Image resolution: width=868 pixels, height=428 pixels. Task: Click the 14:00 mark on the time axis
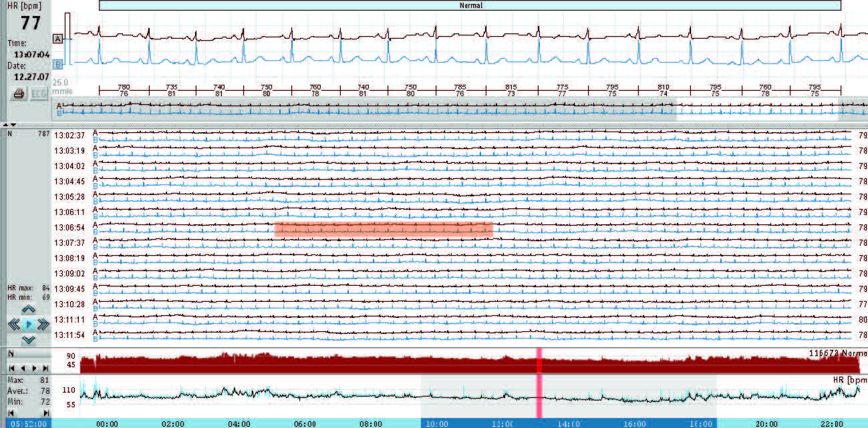(x=567, y=423)
